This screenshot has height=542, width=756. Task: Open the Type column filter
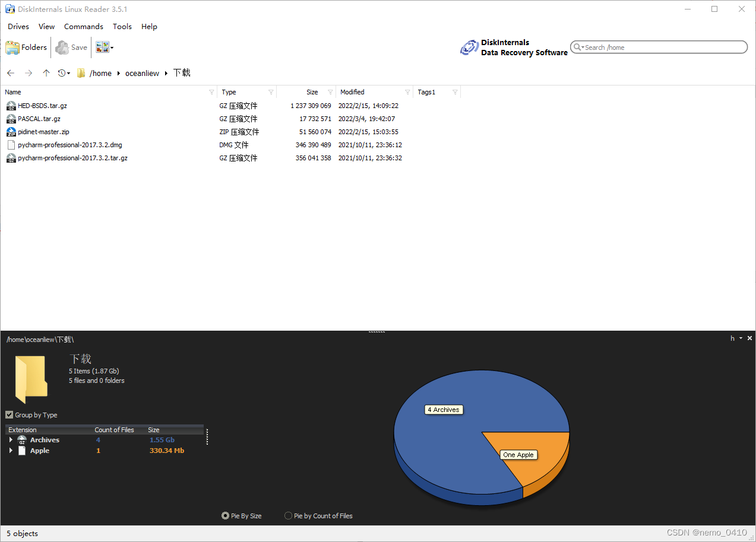(271, 92)
